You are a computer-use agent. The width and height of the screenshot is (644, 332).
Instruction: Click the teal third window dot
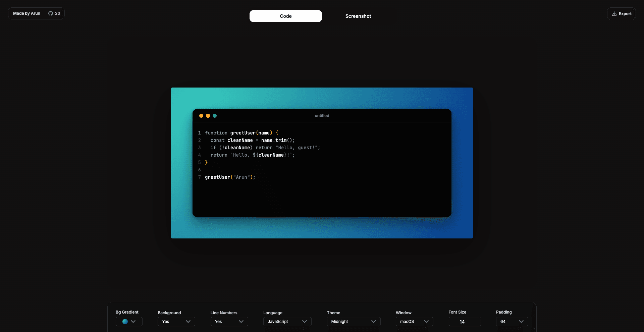click(x=215, y=116)
